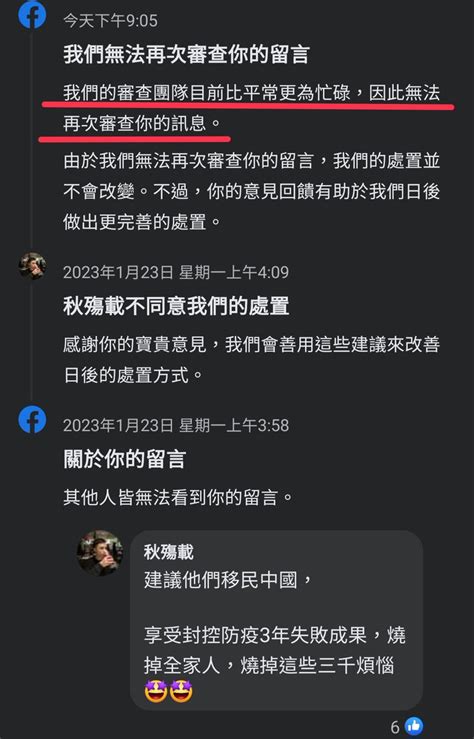The image size is (474, 739).
Task: Click the paragraph starting with 由於我們無法再次審查
Action: (252, 191)
